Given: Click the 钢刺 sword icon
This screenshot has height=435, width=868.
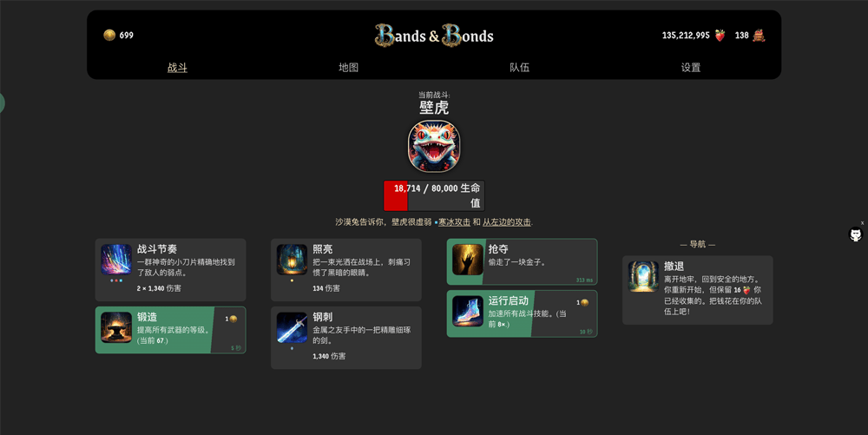Looking at the screenshot, I should point(292,327).
